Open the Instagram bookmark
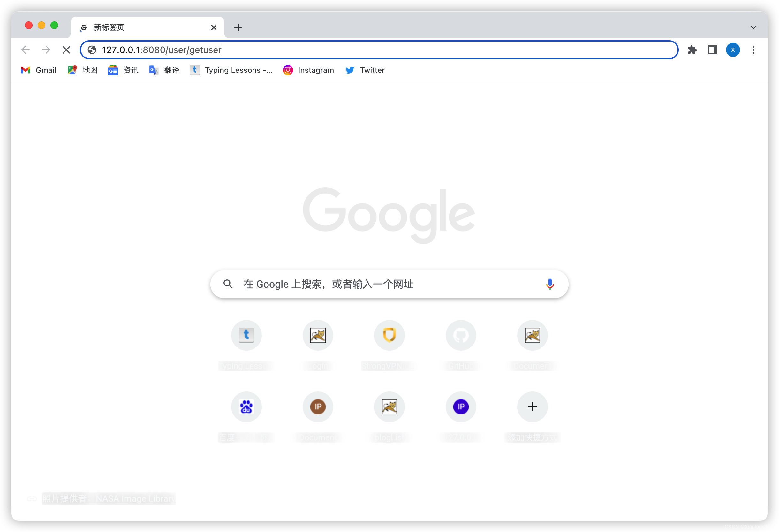 [x=308, y=70]
